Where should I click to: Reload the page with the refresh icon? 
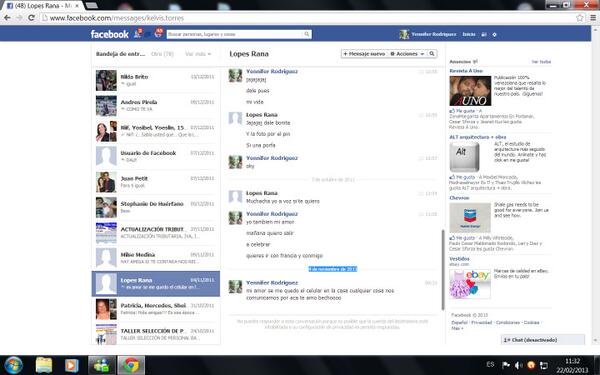pyautogui.click(x=31, y=18)
